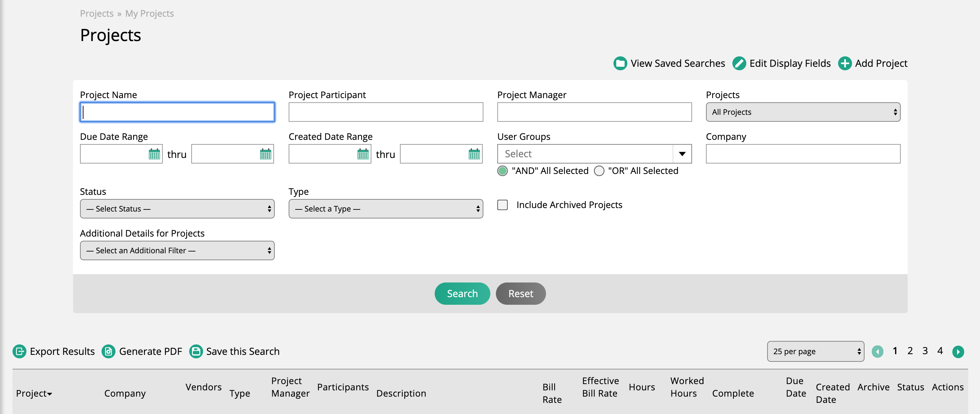The image size is (980, 414).
Task: Open the Created Date end calendar icon
Action: tap(474, 154)
